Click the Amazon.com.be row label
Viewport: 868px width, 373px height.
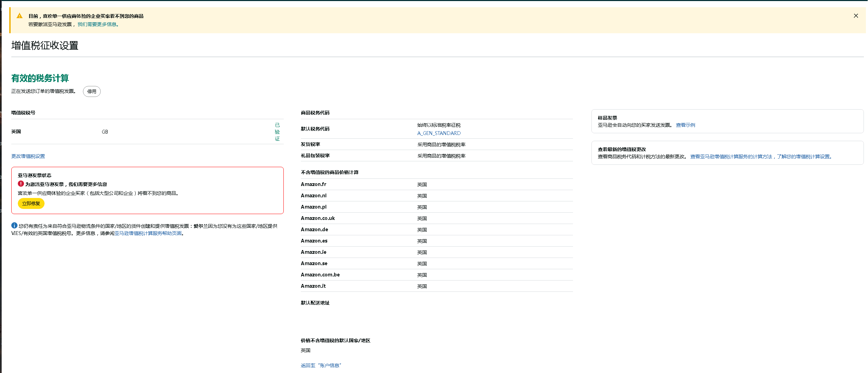(320, 275)
